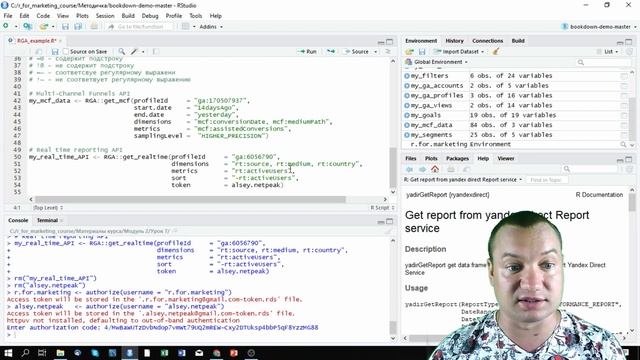Open the Import Dataset dropdown
The width and height of the screenshot is (640, 360).
tap(459, 52)
